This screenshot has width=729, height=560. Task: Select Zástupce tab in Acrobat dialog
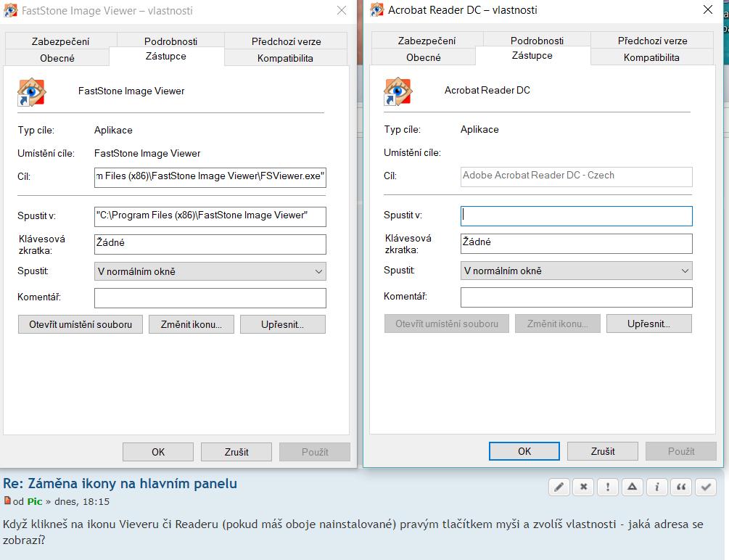pos(532,55)
